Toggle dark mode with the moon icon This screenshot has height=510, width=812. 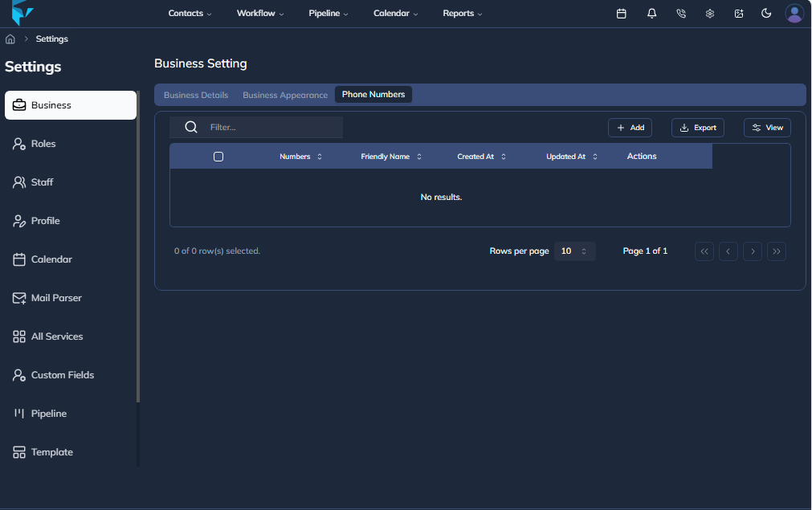(x=766, y=13)
